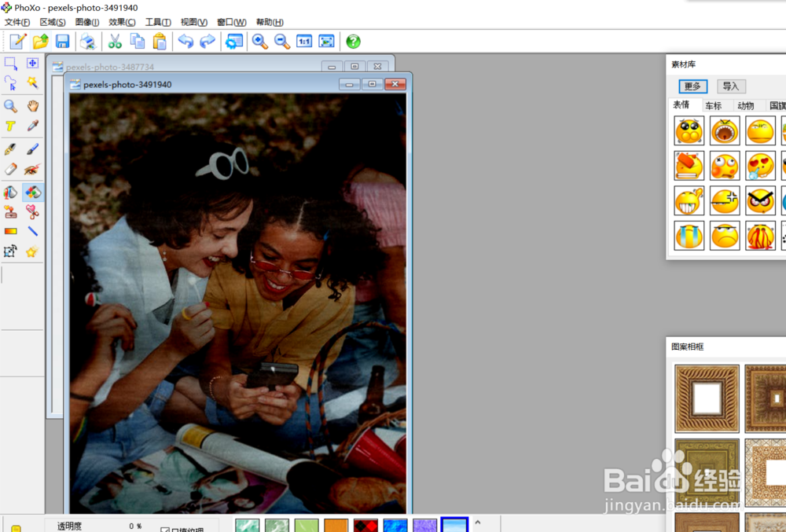Select the move tool
The height and width of the screenshot is (532, 786).
click(x=32, y=63)
